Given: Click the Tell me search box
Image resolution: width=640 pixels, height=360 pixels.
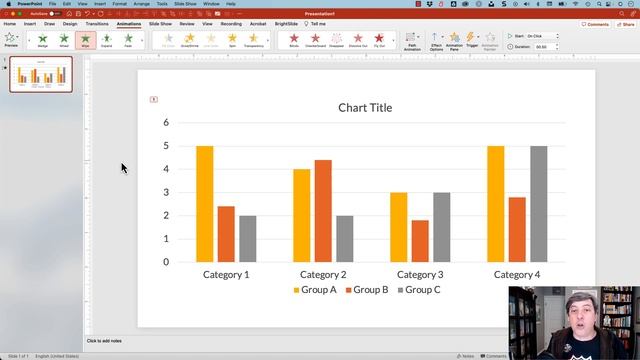Looking at the screenshot, I should (315, 24).
